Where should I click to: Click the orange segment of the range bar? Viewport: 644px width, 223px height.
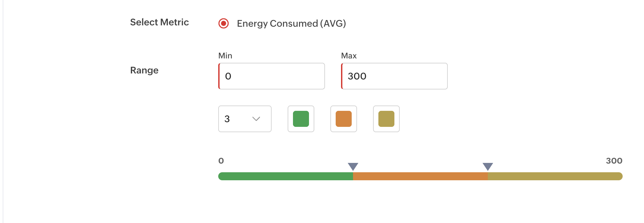420,176
